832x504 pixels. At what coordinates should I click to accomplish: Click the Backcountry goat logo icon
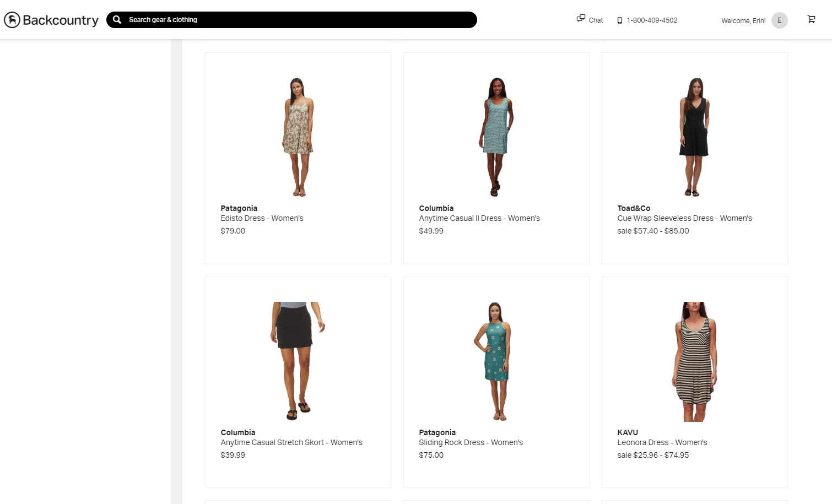pos(12,20)
